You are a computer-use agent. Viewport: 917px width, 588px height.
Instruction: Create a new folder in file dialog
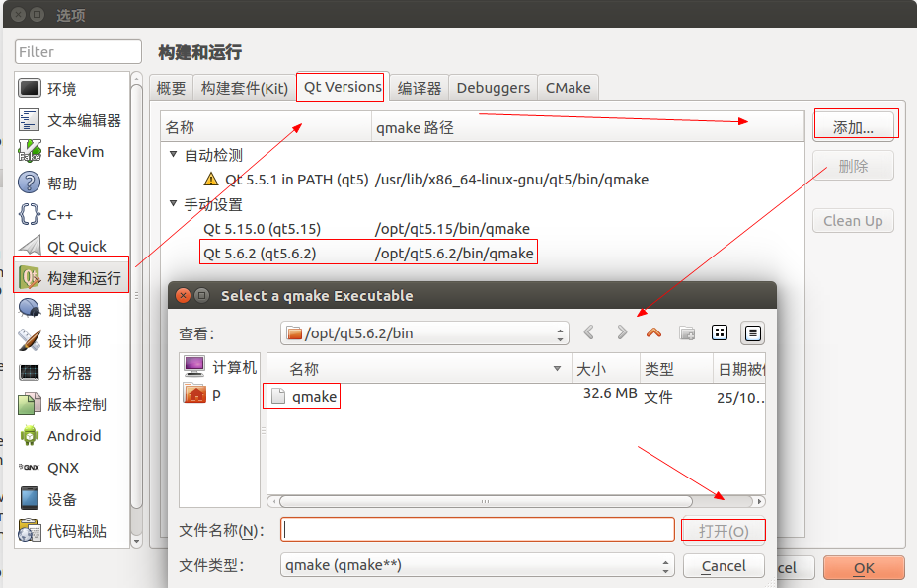[x=687, y=333]
